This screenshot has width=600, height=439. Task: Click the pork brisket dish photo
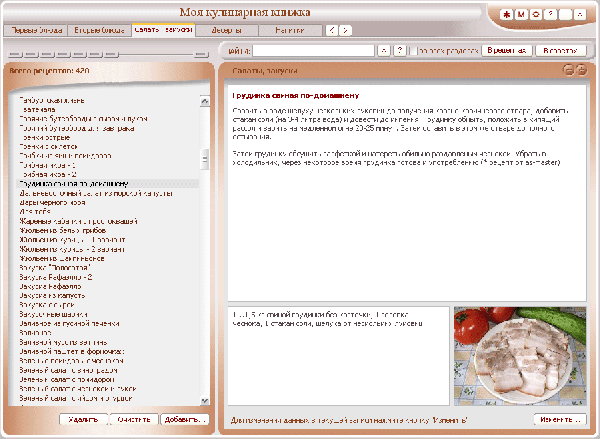520,356
